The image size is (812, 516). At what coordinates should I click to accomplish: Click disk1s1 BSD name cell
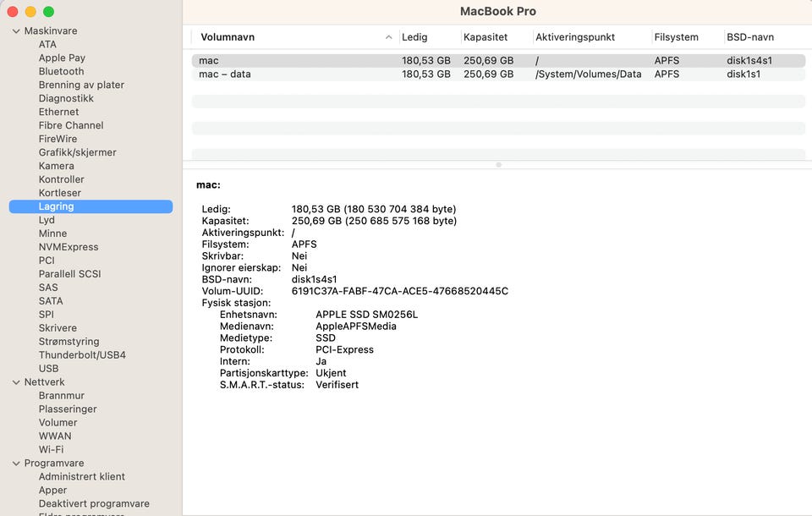coord(743,74)
